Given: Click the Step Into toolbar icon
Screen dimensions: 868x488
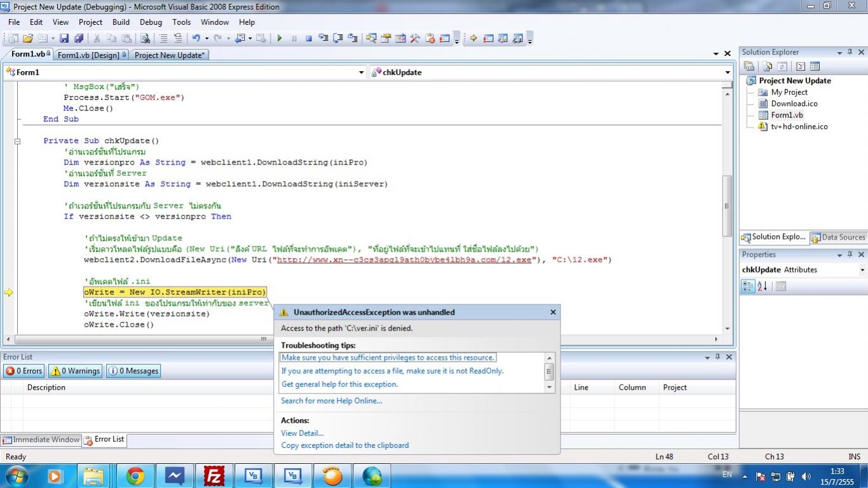Looking at the screenshot, I should click(323, 38).
